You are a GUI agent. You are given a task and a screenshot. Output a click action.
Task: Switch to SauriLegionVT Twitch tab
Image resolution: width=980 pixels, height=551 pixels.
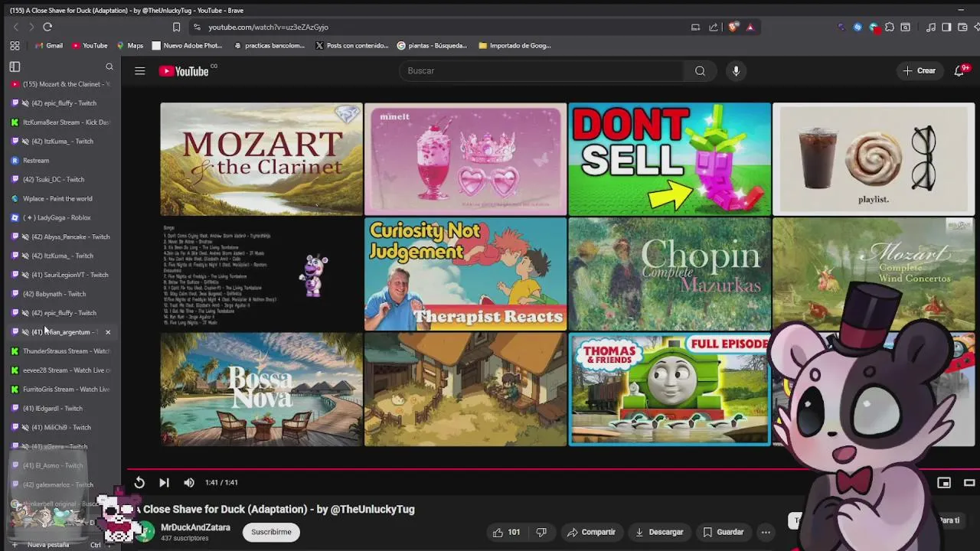(60, 275)
